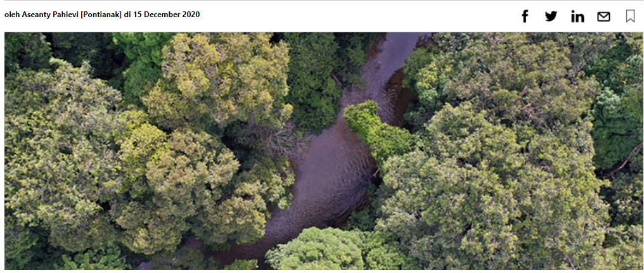Send the article via email icon
The width and height of the screenshot is (644, 273).
point(603,17)
